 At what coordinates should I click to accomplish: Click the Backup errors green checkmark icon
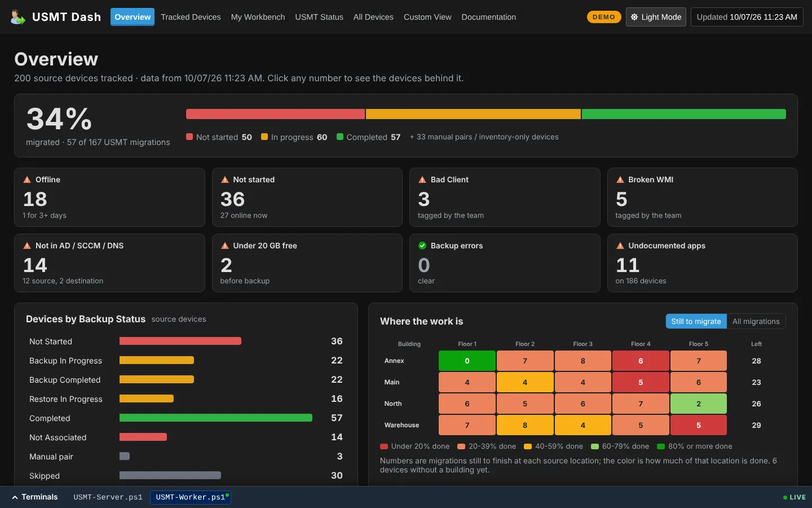coord(422,246)
